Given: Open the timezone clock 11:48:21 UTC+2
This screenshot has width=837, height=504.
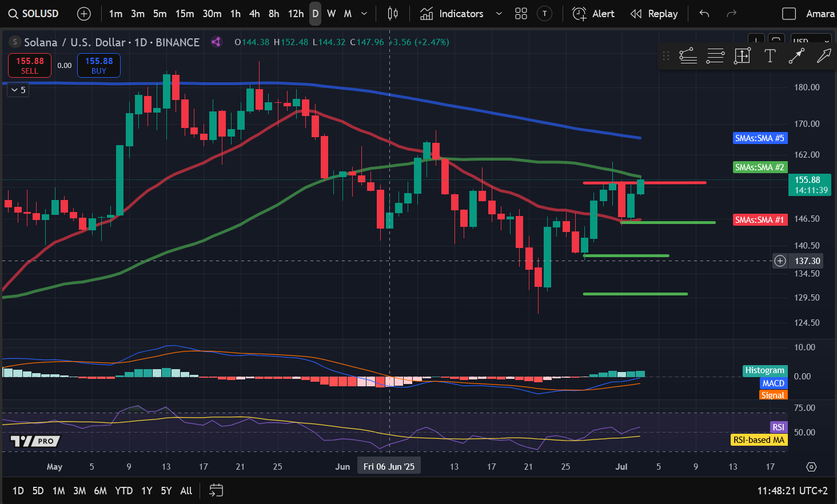Looking at the screenshot, I should pyautogui.click(x=792, y=491).
